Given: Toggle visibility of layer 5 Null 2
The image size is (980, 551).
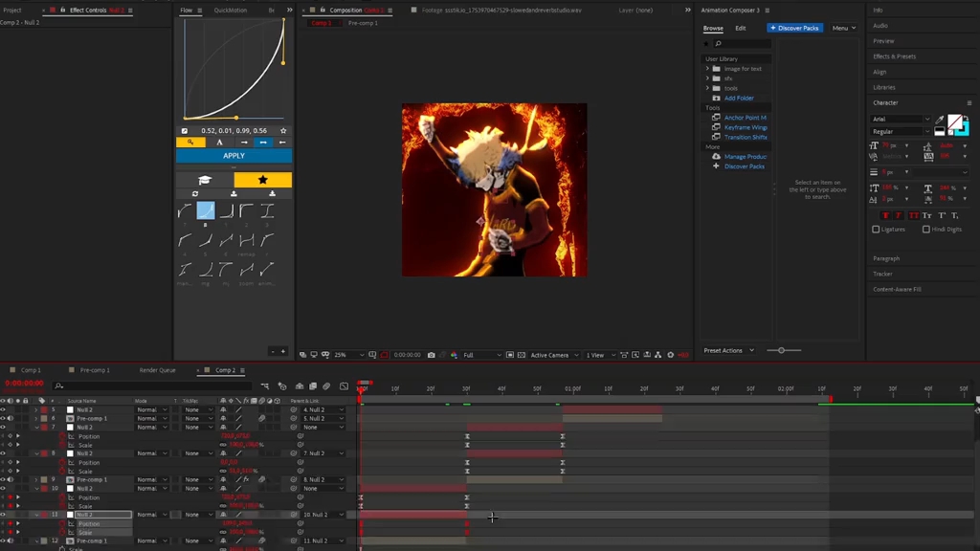Looking at the screenshot, I should tap(3, 409).
